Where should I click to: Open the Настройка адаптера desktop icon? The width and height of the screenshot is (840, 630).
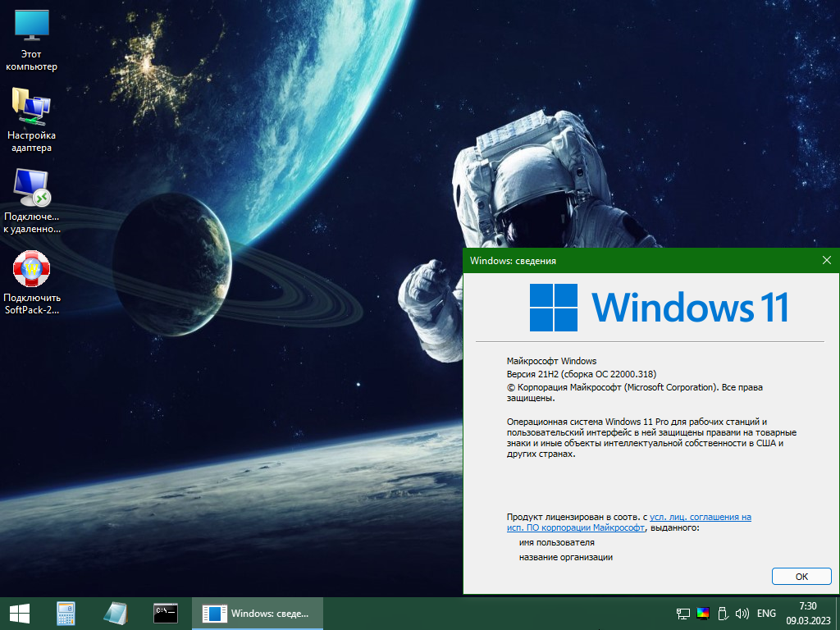click(x=32, y=120)
